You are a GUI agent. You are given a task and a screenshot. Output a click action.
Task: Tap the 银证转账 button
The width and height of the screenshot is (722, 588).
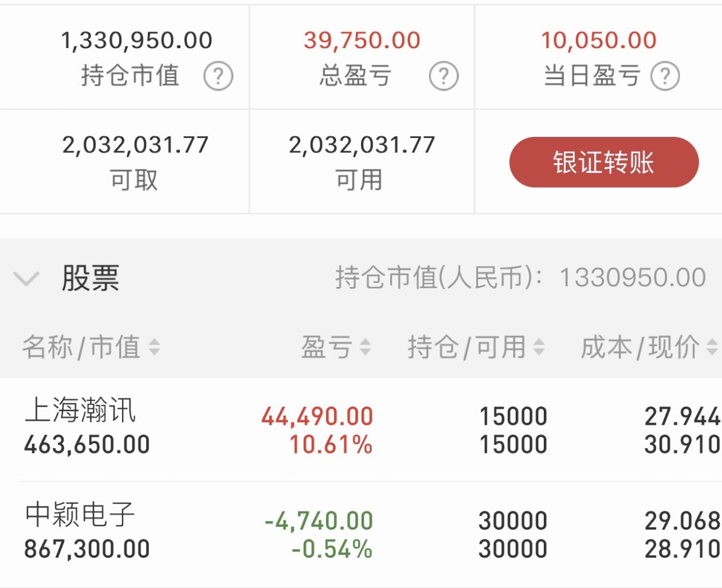coord(604,162)
